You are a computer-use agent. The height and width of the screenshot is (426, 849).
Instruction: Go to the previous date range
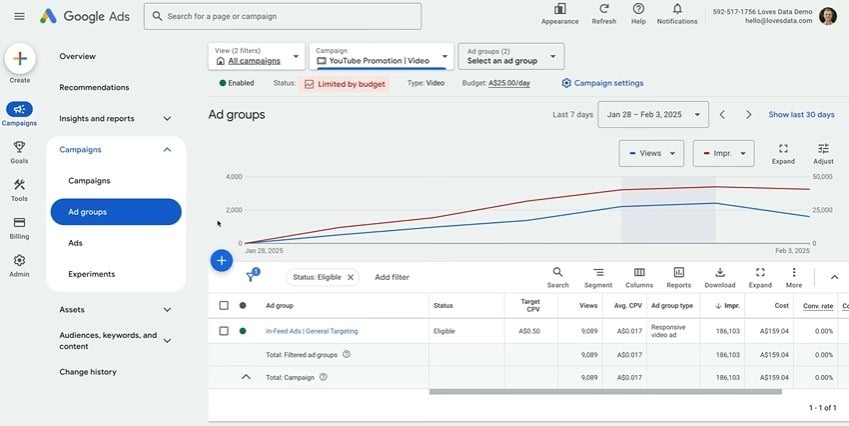[722, 115]
